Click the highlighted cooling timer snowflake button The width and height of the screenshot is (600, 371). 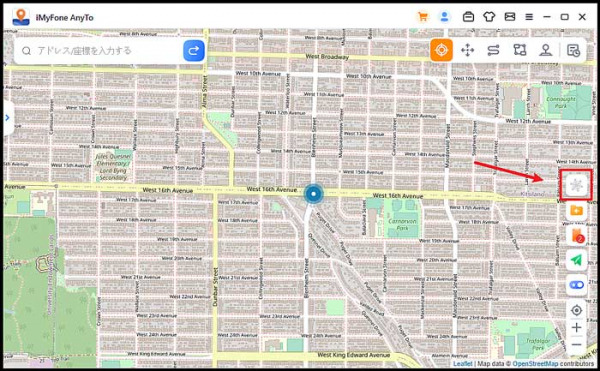tap(576, 186)
